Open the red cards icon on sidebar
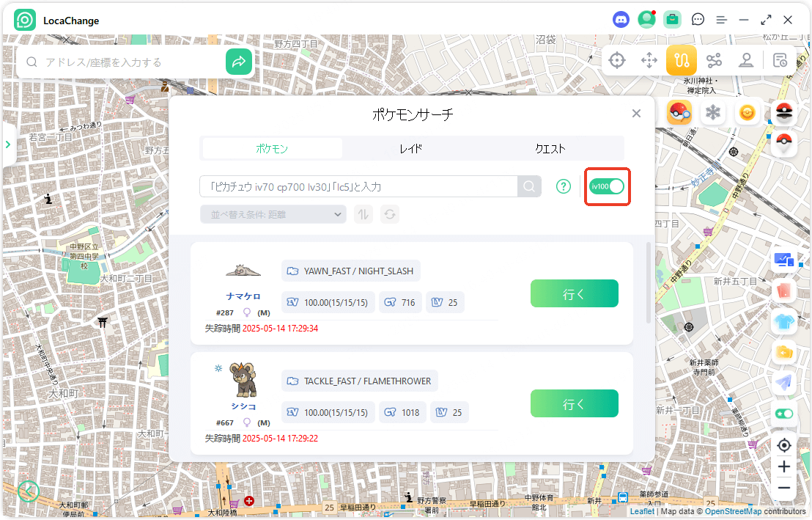The image size is (812, 520). coord(784,290)
